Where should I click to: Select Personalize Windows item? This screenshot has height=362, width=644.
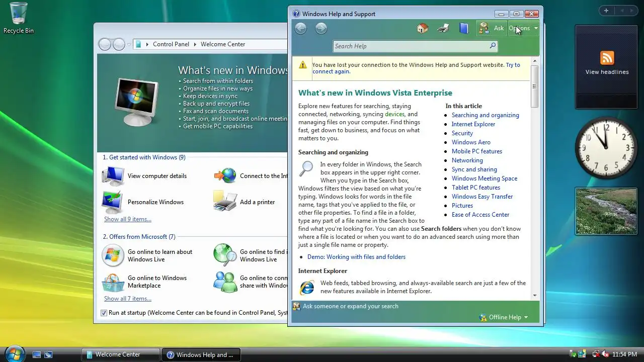click(x=143, y=202)
